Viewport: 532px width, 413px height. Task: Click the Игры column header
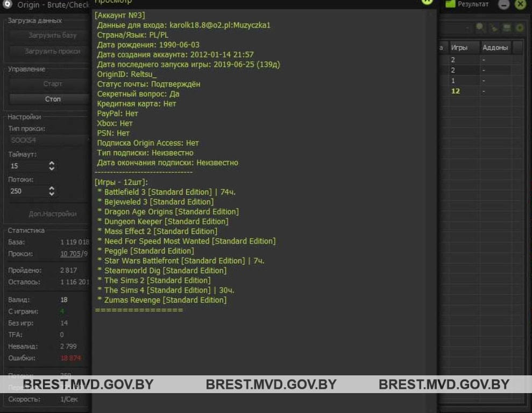click(464, 47)
